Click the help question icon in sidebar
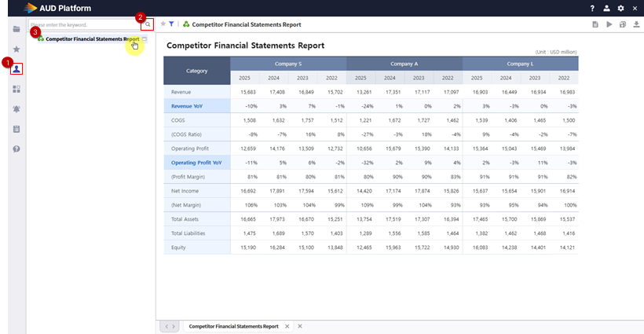 click(x=16, y=149)
